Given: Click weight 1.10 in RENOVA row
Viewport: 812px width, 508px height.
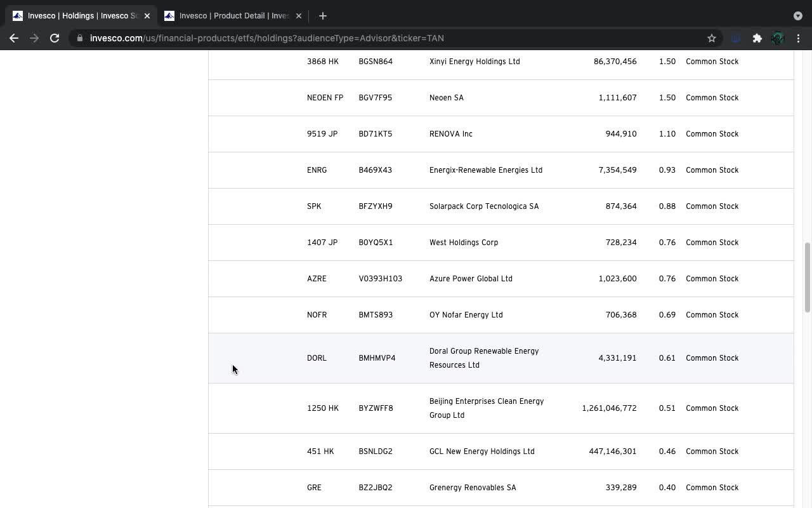Looking at the screenshot, I should [x=667, y=134].
